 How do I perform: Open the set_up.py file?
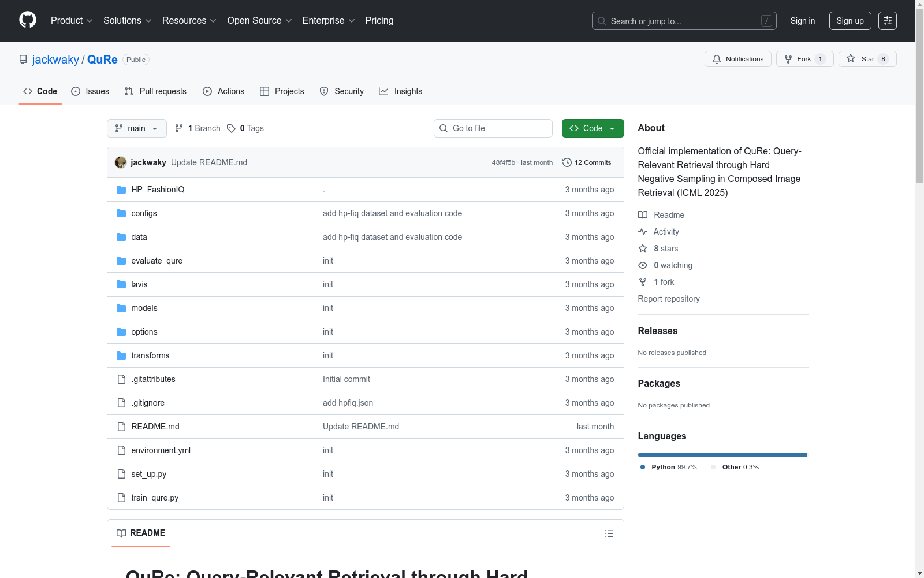[149, 474]
